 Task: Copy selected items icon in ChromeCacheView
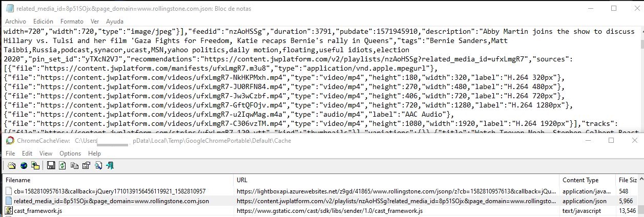pos(74,165)
